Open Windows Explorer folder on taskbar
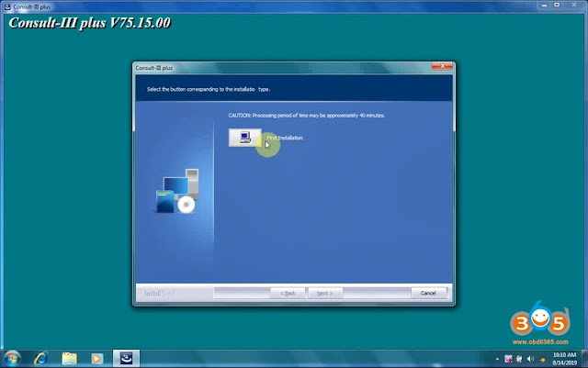 pyautogui.click(x=70, y=359)
